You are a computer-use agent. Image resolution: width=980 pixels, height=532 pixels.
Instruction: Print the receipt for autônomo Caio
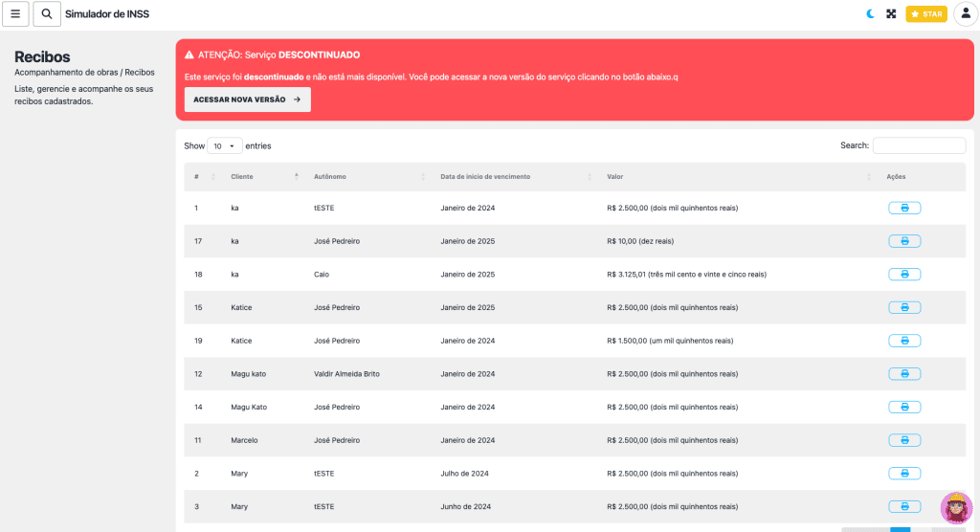tap(904, 275)
